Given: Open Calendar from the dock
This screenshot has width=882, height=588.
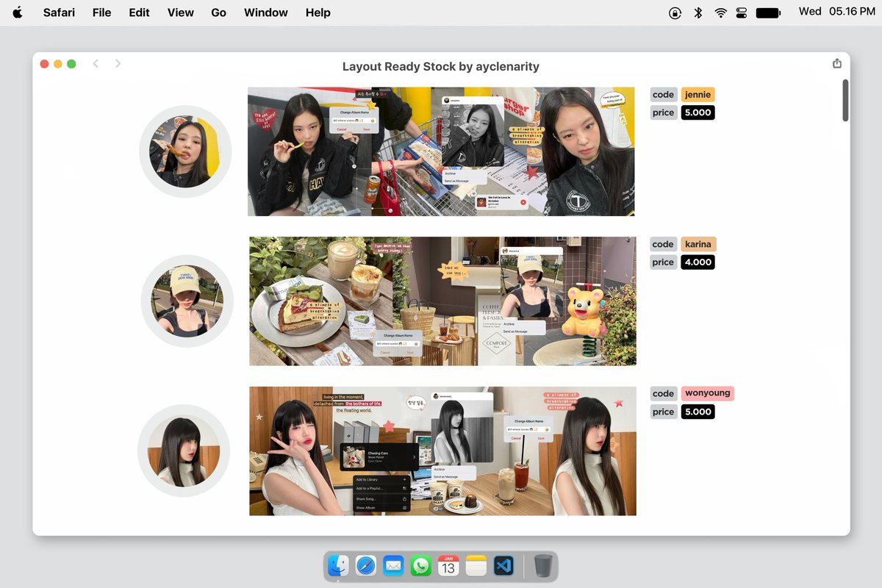Looking at the screenshot, I should pyautogui.click(x=448, y=566).
